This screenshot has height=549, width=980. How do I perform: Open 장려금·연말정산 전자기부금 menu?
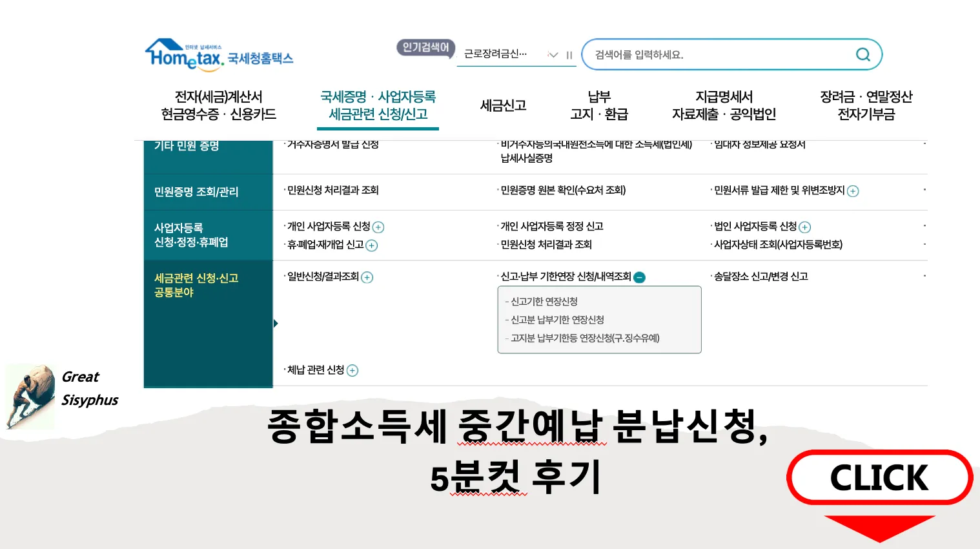(866, 105)
